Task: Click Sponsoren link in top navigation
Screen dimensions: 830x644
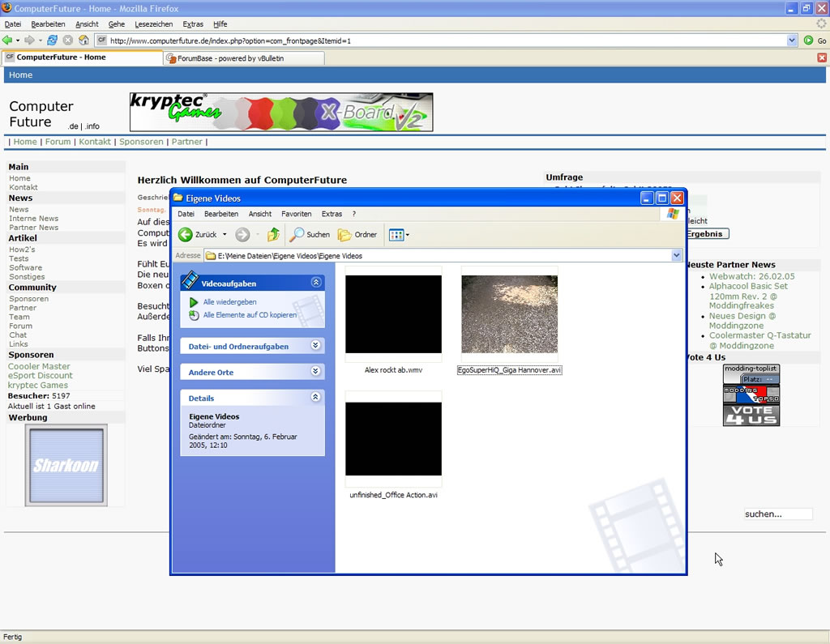Action: coord(141,141)
